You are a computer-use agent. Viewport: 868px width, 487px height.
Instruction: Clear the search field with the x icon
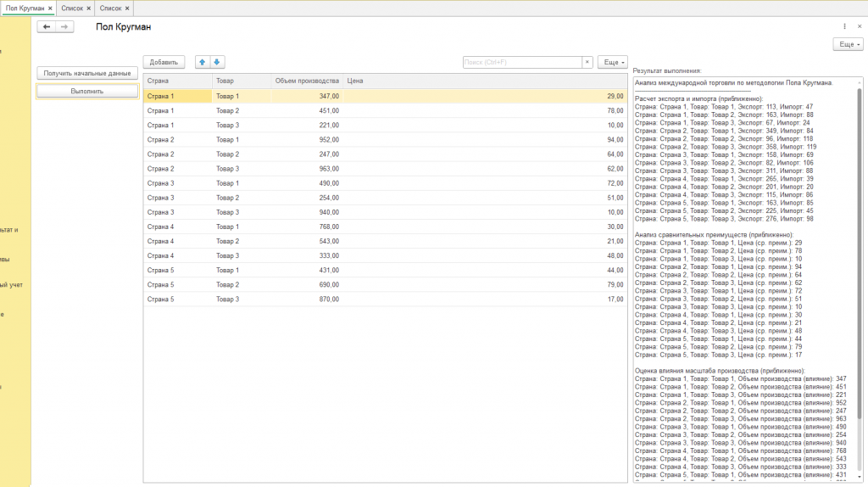(x=587, y=62)
